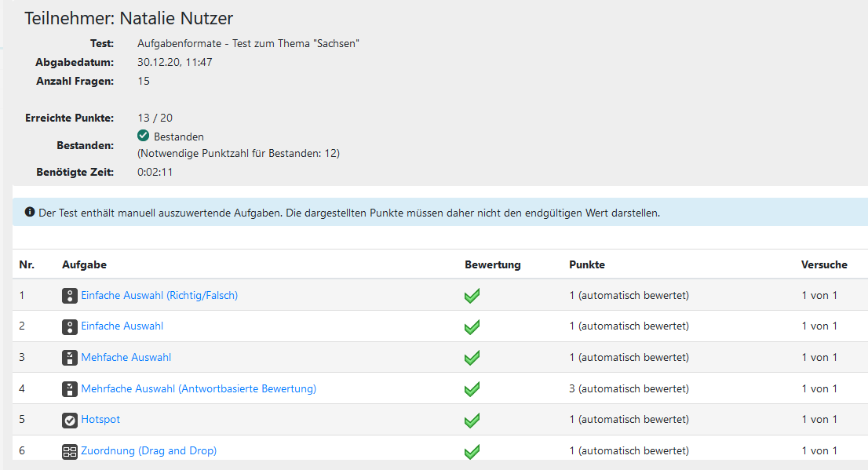
Task: Open "Mehrfache Auswahl (Antwortbasierte Bewertung)"
Action: point(199,388)
